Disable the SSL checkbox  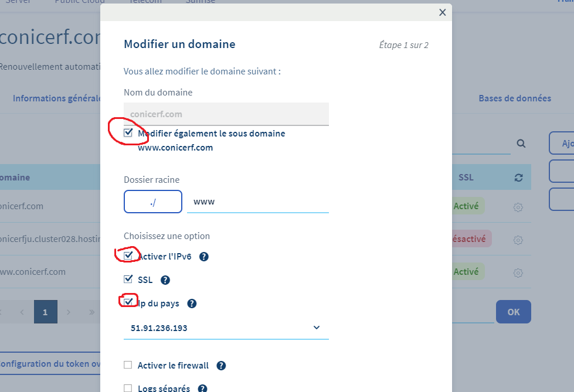click(128, 279)
